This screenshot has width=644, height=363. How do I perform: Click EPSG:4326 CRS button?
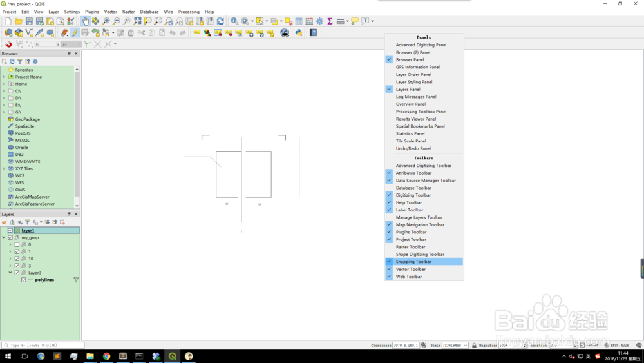pyautogui.click(x=618, y=346)
